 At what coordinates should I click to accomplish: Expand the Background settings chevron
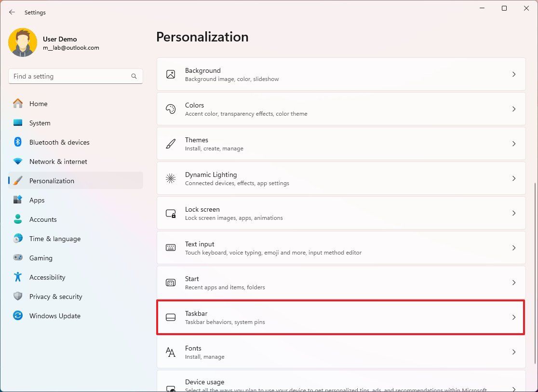tap(513, 74)
